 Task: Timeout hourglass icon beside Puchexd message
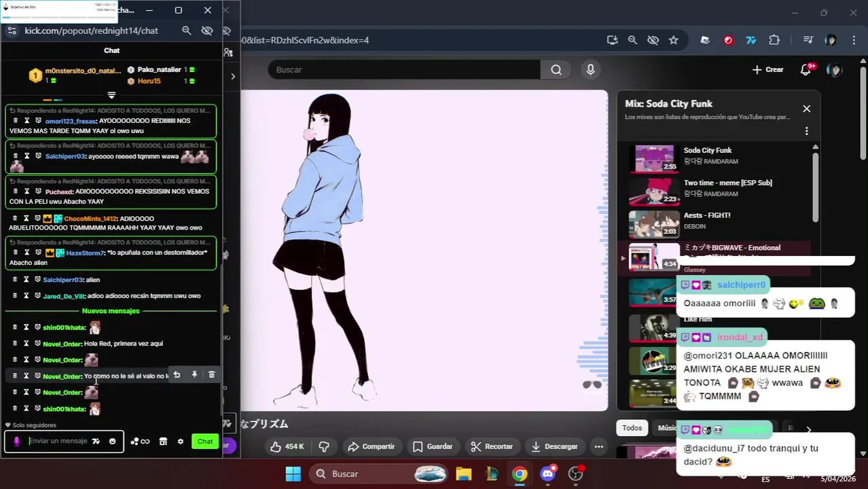pos(26,191)
